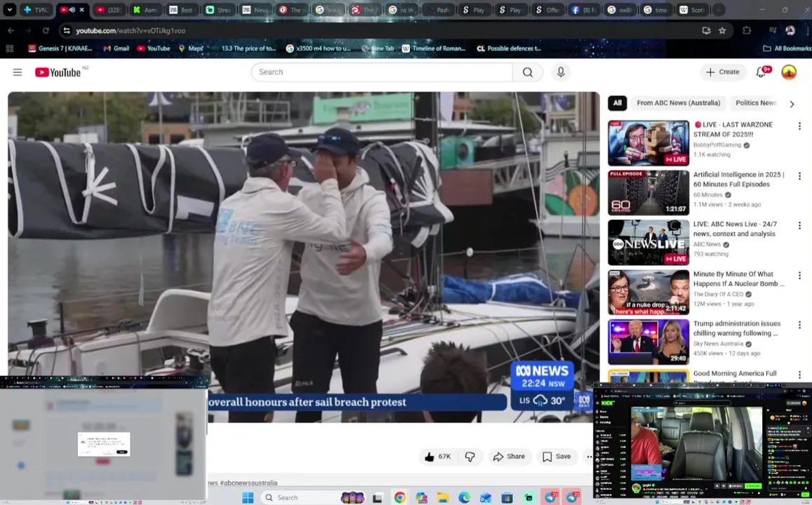Open options menu for Warzone stream video
Viewport: 812px width, 505px height.
[799, 126]
